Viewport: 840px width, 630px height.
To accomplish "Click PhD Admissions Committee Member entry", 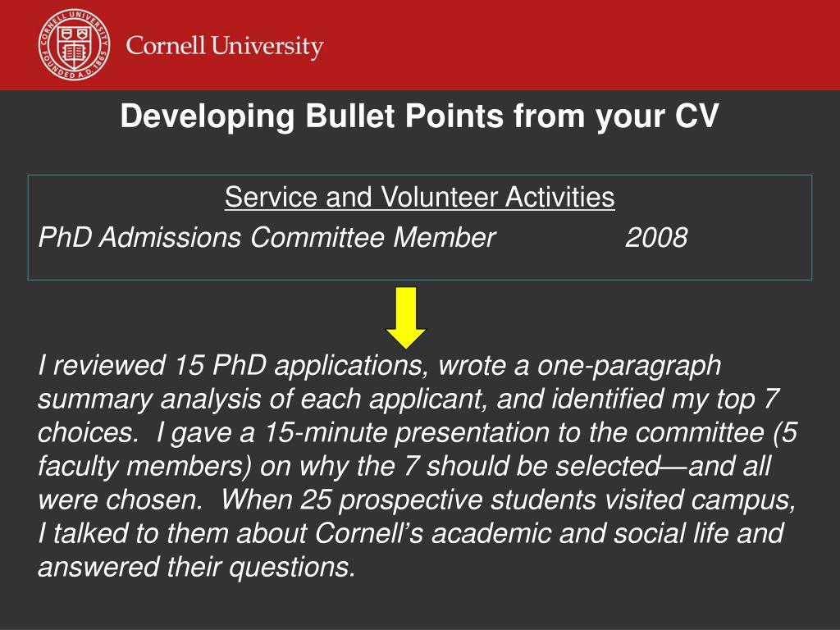I will pos(267,237).
